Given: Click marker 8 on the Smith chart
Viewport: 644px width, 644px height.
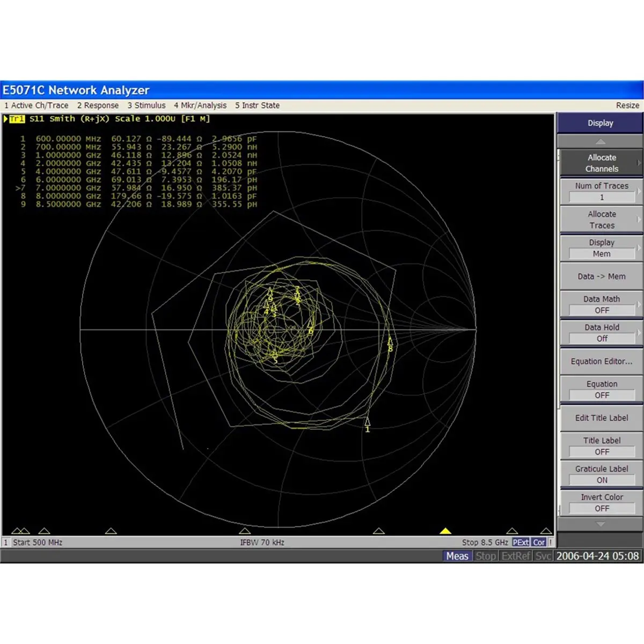Looking at the screenshot, I should 390,345.
